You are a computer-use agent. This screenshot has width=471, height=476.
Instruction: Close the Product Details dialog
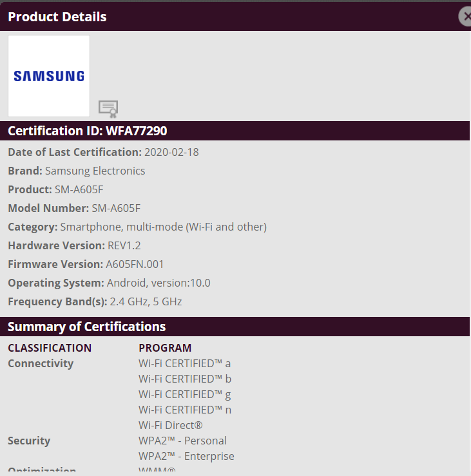[465, 17]
